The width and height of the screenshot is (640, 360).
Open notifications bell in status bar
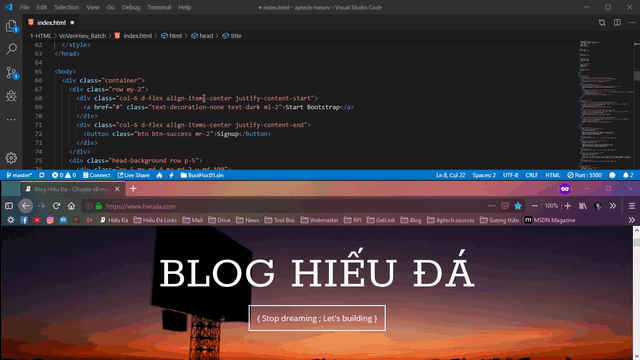[x=628, y=175]
